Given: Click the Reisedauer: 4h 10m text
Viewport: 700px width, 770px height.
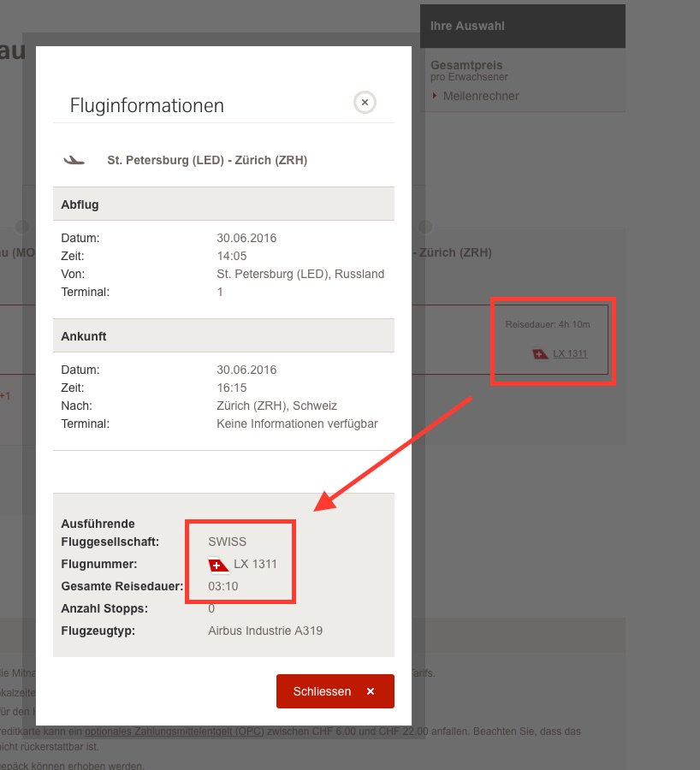Looking at the screenshot, I should click(x=548, y=324).
